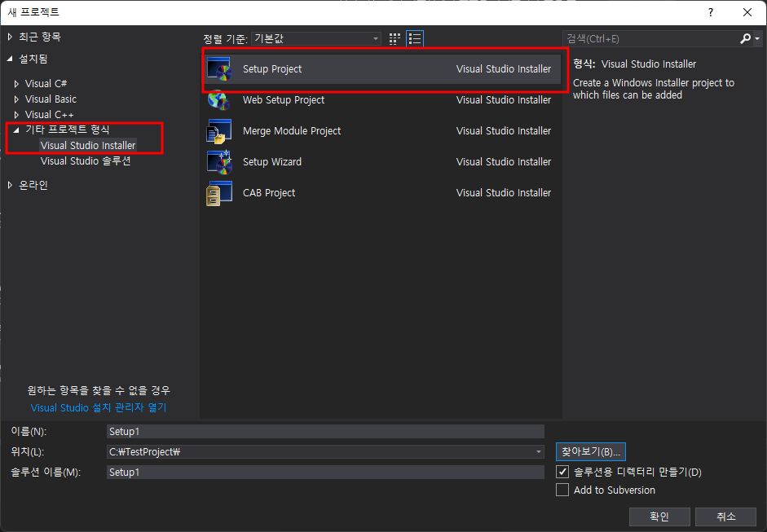This screenshot has width=767, height=532.
Task: Open the help question mark button
Action: pos(710,12)
